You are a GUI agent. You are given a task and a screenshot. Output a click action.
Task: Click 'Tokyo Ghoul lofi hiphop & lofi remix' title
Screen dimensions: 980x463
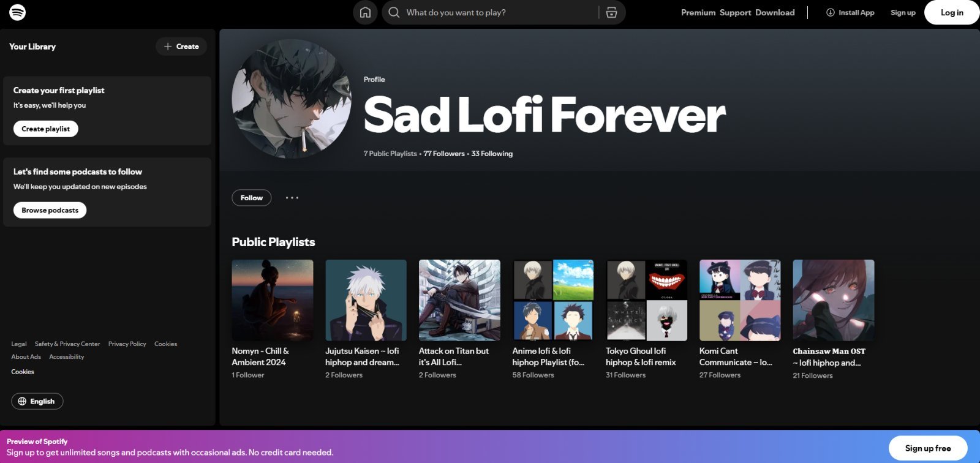(x=641, y=356)
